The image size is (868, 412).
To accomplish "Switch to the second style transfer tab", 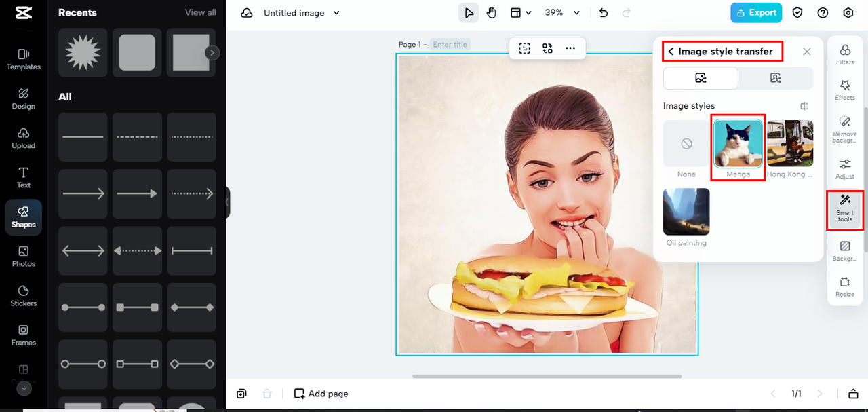I will (x=776, y=79).
